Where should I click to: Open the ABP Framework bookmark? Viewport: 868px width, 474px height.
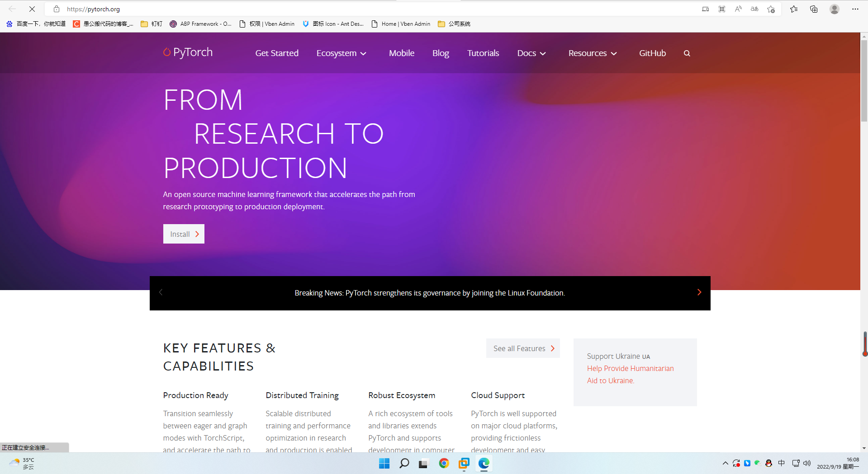click(x=200, y=24)
